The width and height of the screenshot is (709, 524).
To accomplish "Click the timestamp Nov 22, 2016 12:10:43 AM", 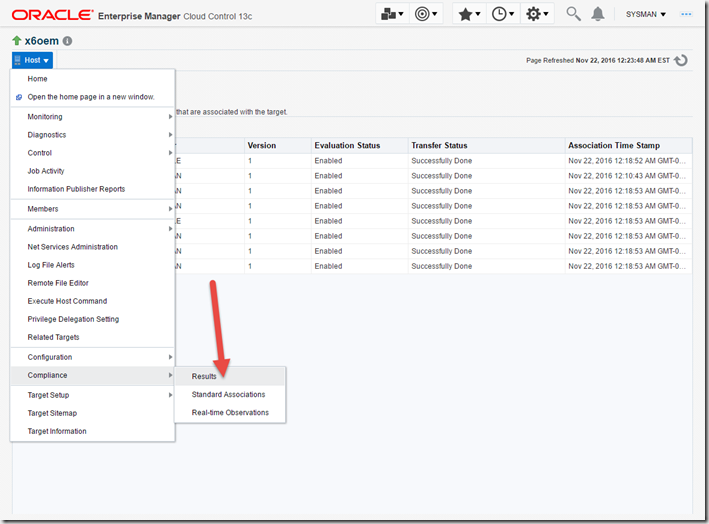I will coord(627,176).
